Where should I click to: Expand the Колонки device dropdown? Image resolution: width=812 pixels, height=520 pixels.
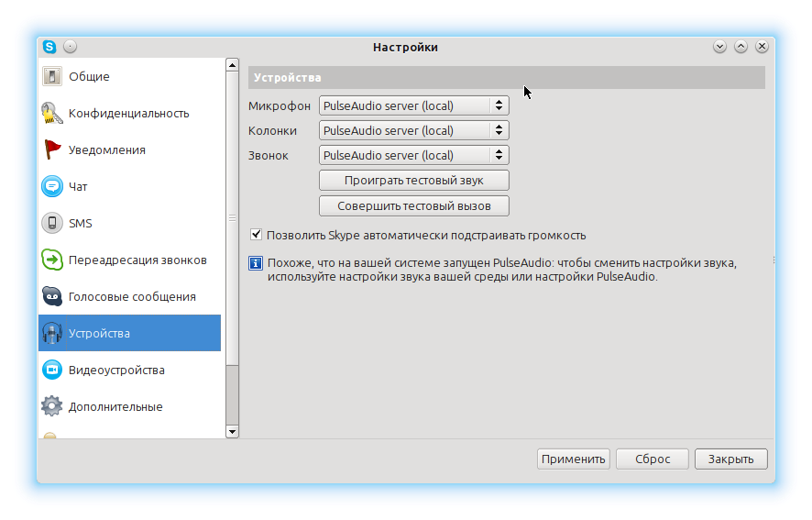point(413,130)
